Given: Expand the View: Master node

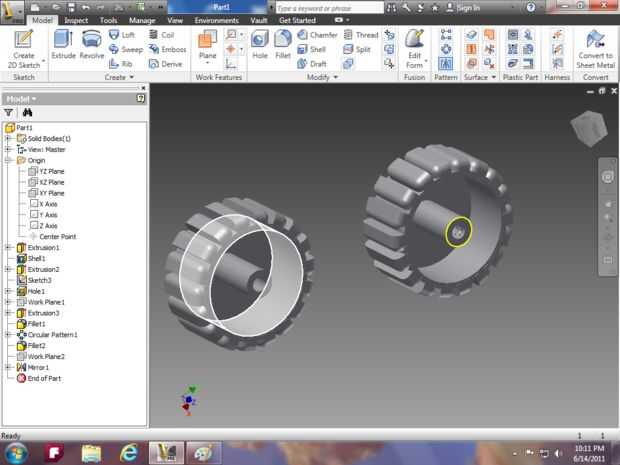Looking at the screenshot, I should tap(8, 149).
